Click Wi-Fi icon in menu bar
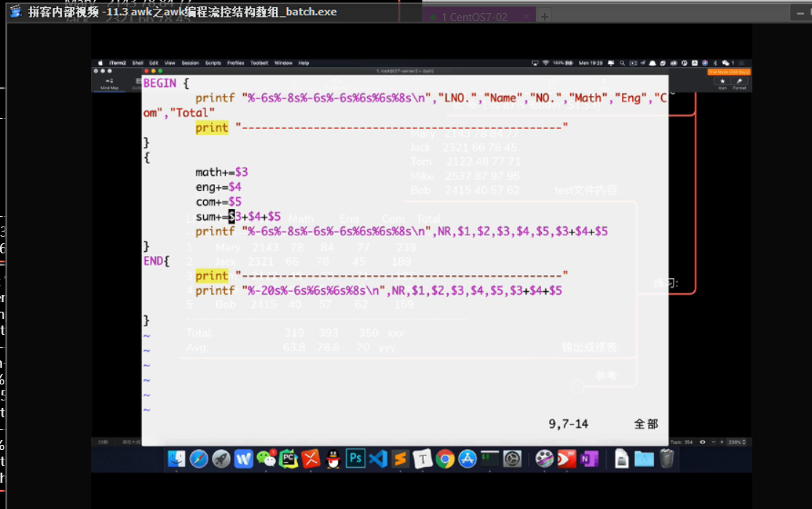Viewport: 812px width, 509px height. click(x=545, y=63)
